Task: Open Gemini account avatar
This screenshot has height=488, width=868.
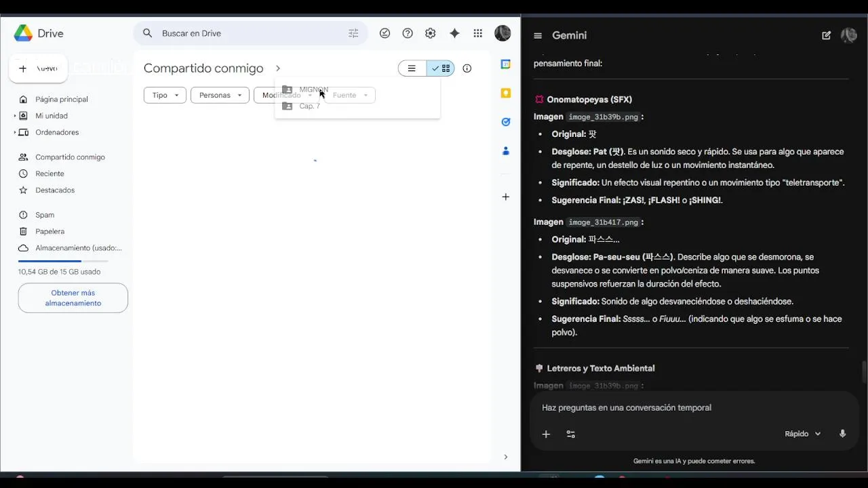Action: pos(849,35)
